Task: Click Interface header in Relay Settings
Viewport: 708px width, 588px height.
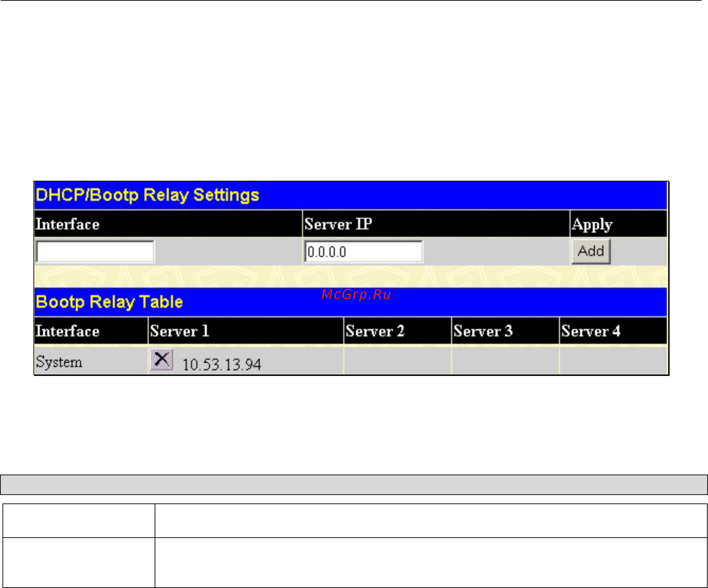Action: pyautogui.click(x=168, y=224)
